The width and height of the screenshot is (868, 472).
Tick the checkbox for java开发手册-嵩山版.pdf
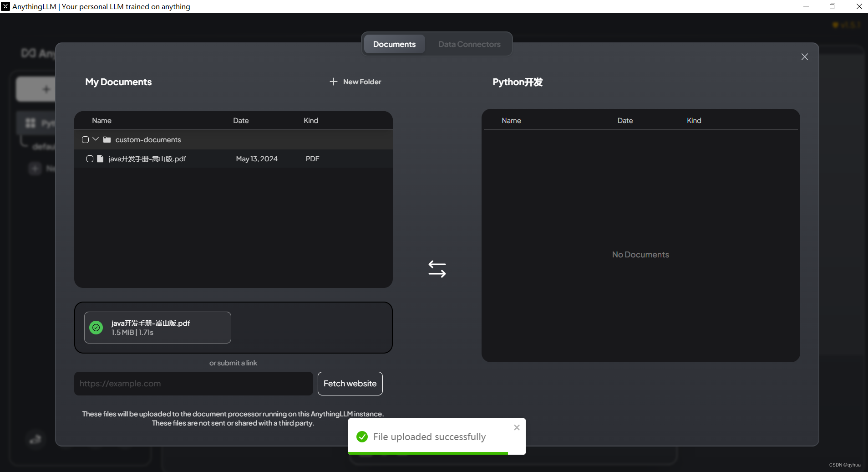[x=90, y=159]
